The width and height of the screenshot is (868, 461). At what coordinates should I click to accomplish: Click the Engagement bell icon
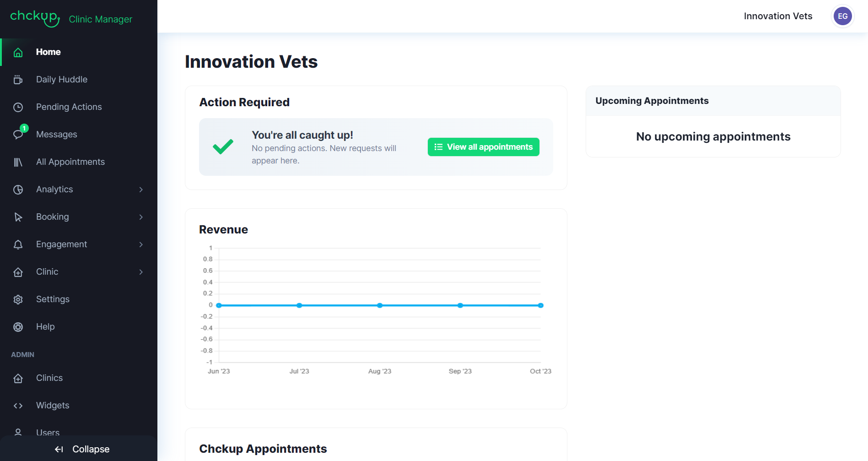(x=18, y=244)
